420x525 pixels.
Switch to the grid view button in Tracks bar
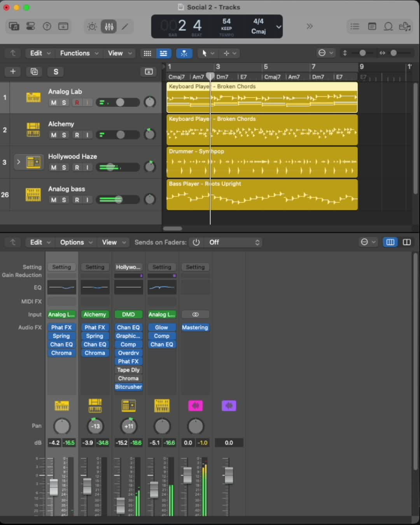click(x=147, y=53)
